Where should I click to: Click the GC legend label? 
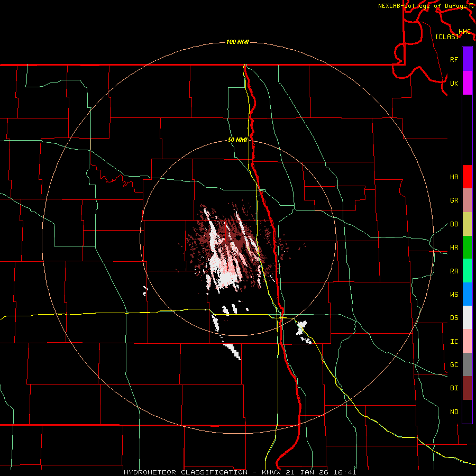click(x=454, y=365)
